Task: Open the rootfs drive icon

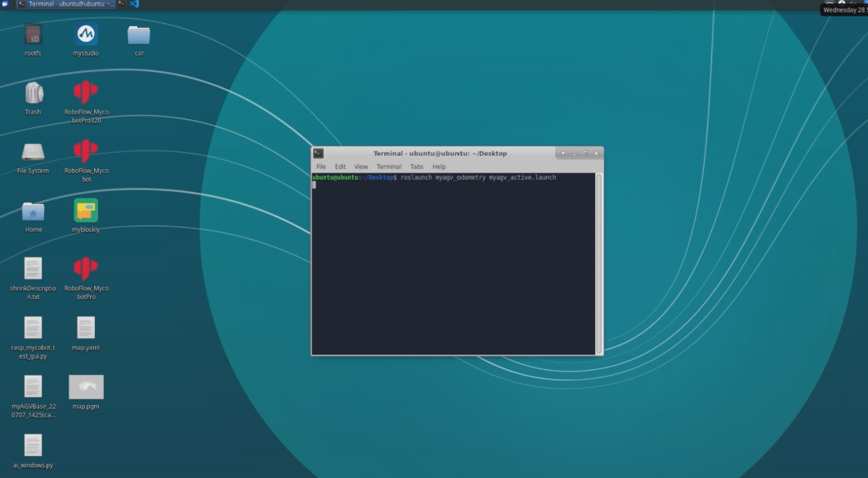Action: 33,35
